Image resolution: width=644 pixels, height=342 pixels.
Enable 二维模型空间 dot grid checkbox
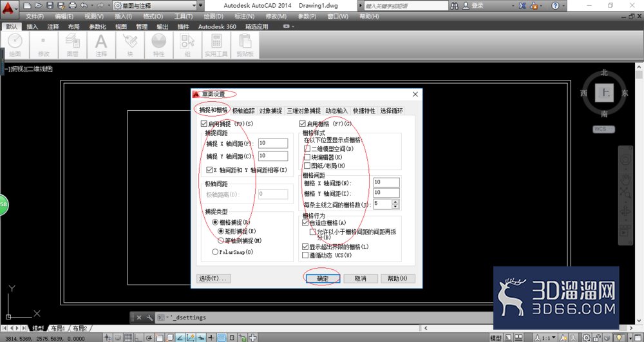pos(307,149)
